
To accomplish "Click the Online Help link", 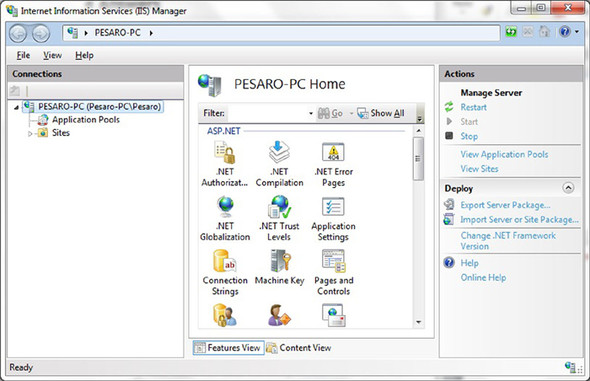I will [483, 277].
